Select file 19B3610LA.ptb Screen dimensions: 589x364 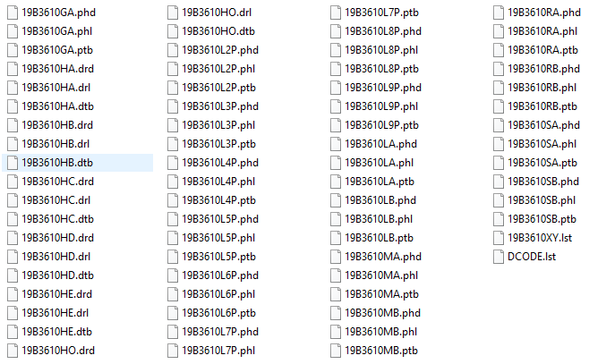coord(380,182)
